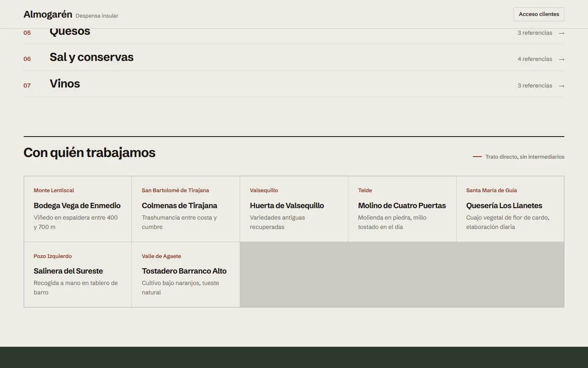
Task: Click the Molienda en piedra description text
Action: point(392,222)
